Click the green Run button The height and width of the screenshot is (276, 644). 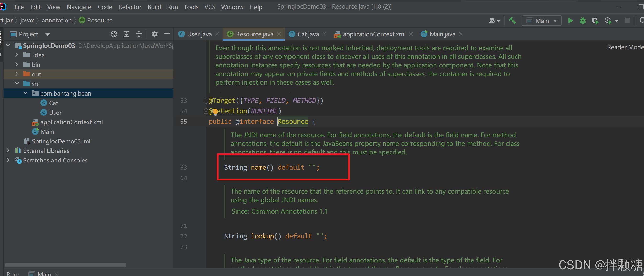click(x=570, y=21)
